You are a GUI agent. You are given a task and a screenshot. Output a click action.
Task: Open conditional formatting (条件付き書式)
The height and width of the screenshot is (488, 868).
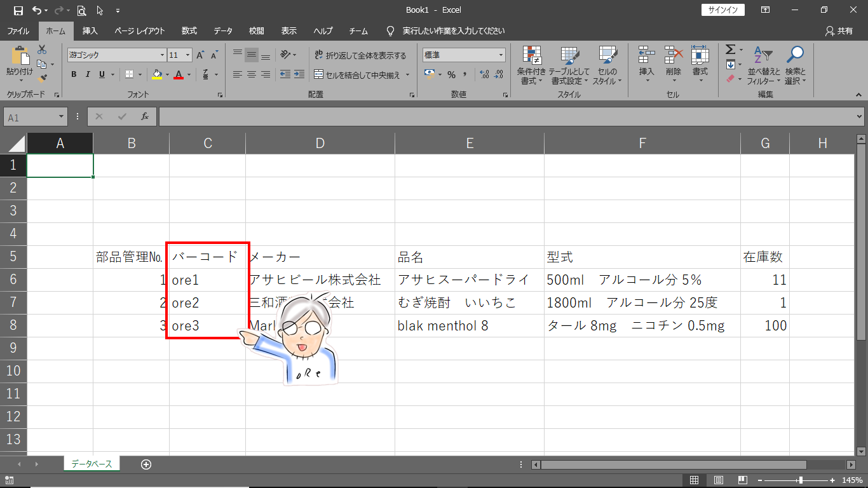532,65
